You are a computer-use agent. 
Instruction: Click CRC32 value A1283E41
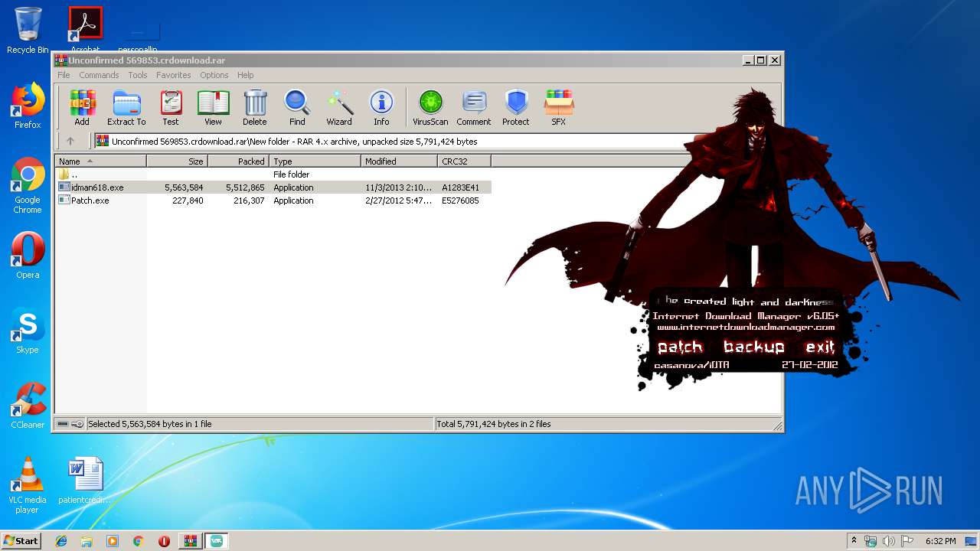460,187
